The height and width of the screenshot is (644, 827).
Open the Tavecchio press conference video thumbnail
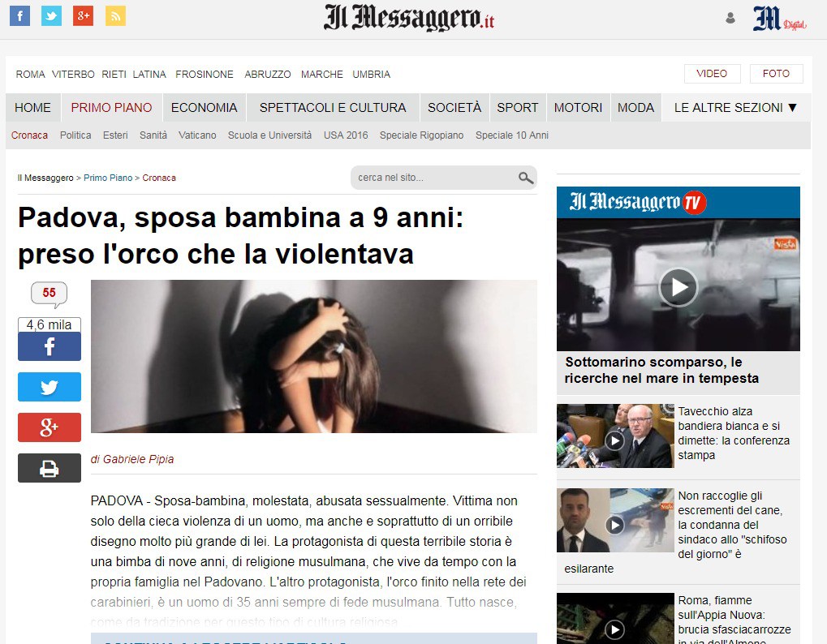click(x=614, y=436)
